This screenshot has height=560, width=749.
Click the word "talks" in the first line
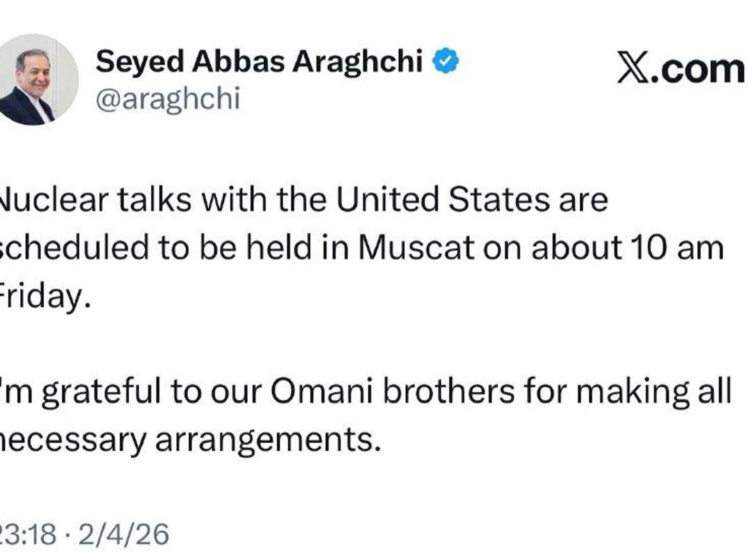tap(154, 200)
